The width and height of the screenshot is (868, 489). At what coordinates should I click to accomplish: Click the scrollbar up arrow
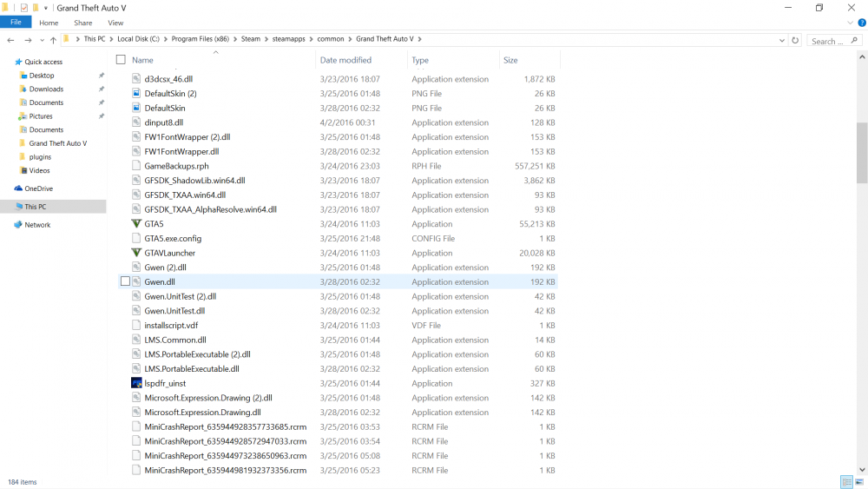point(862,56)
